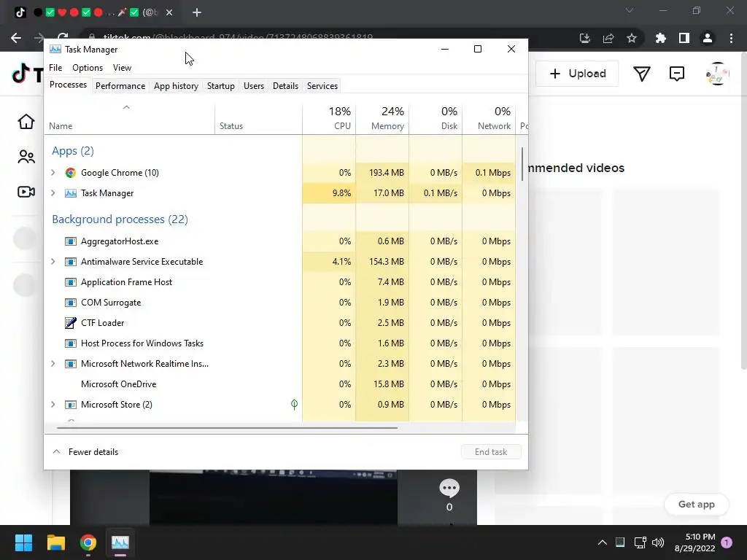Click the taskbar volume icon
This screenshot has width=747, height=560.
click(658, 542)
